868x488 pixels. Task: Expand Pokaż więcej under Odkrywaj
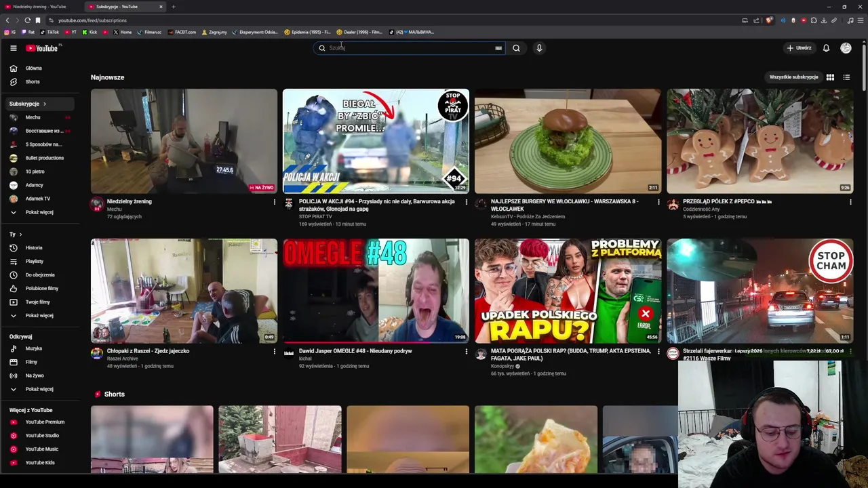(41, 389)
